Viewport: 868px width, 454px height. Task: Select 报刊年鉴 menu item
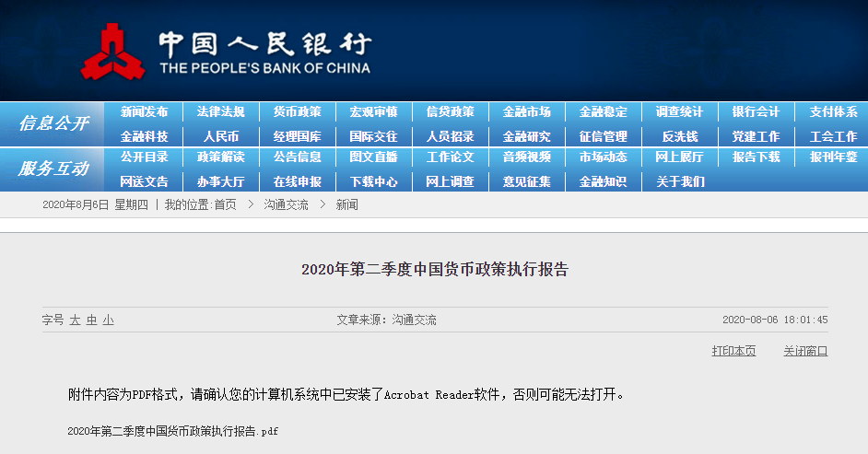(833, 157)
